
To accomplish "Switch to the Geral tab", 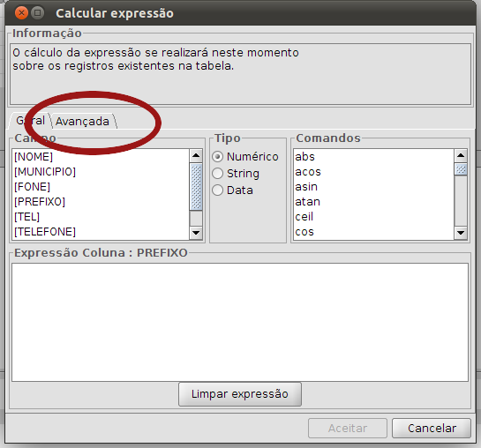I will (x=30, y=121).
